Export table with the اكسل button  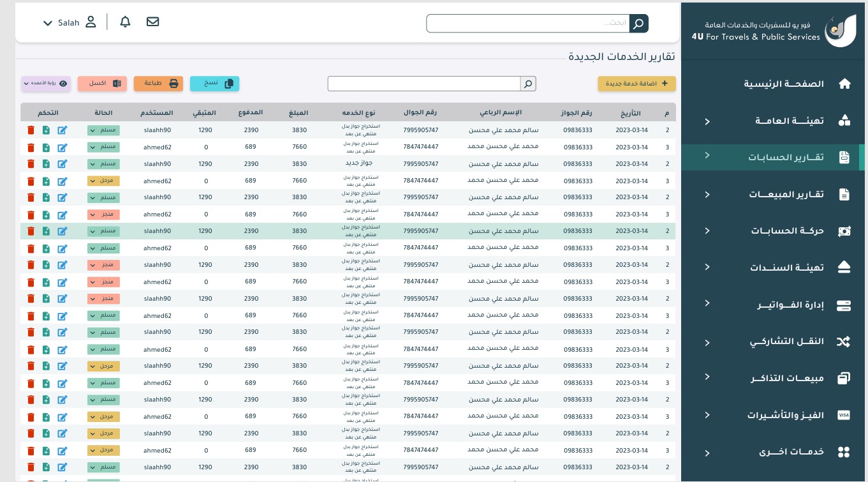(x=102, y=84)
